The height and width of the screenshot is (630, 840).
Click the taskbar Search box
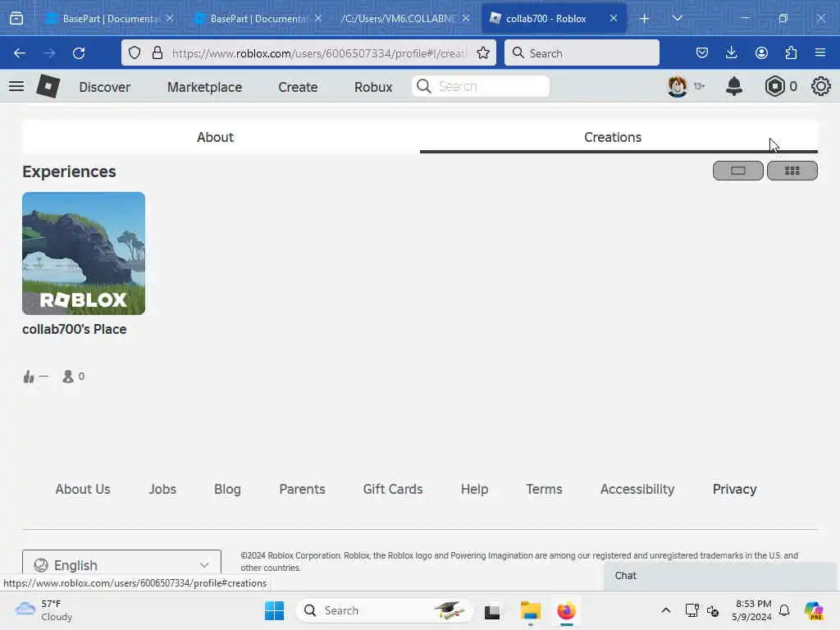[x=384, y=610]
